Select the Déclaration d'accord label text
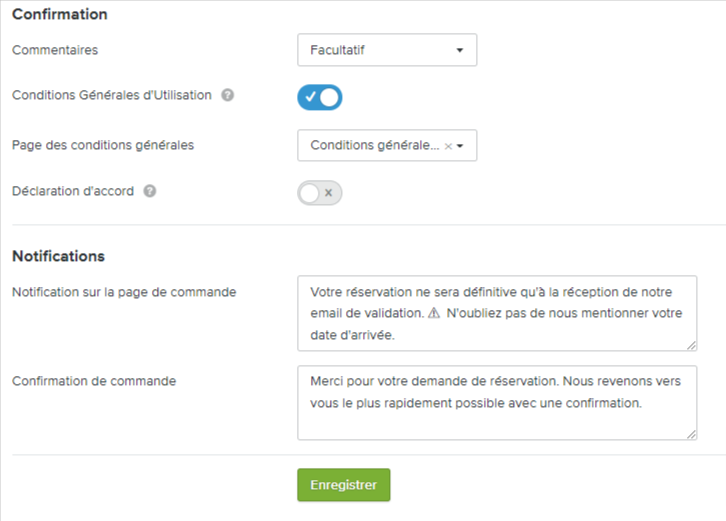Screen dimensions: 726x521 pyautogui.click(x=73, y=191)
